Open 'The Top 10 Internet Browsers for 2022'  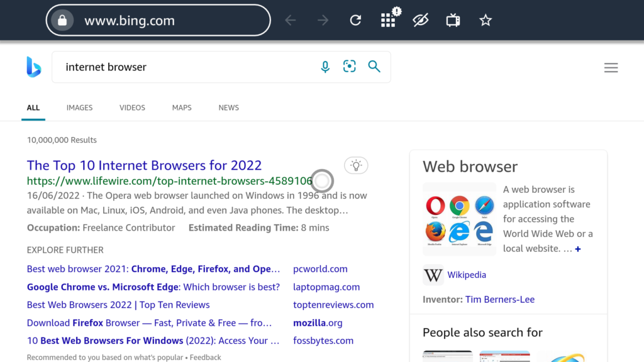pyautogui.click(x=144, y=165)
